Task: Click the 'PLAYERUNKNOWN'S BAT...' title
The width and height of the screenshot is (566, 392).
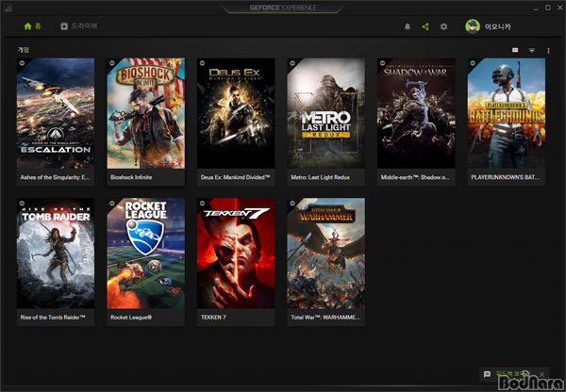Action: [506, 177]
